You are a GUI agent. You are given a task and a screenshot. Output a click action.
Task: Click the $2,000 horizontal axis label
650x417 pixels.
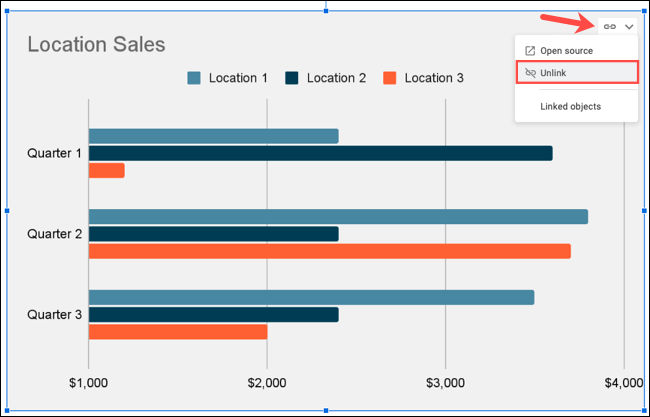coord(266,384)
